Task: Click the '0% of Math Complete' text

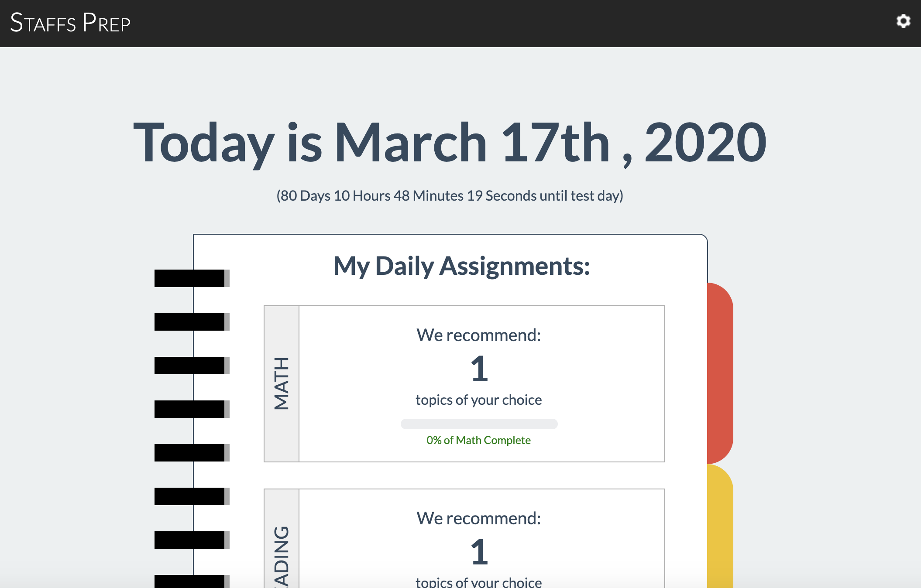Action: (x=478, y=440)
